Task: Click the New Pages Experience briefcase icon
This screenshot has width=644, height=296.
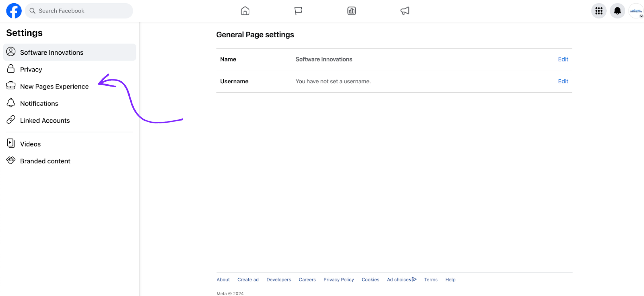Action: click(11, 86)
